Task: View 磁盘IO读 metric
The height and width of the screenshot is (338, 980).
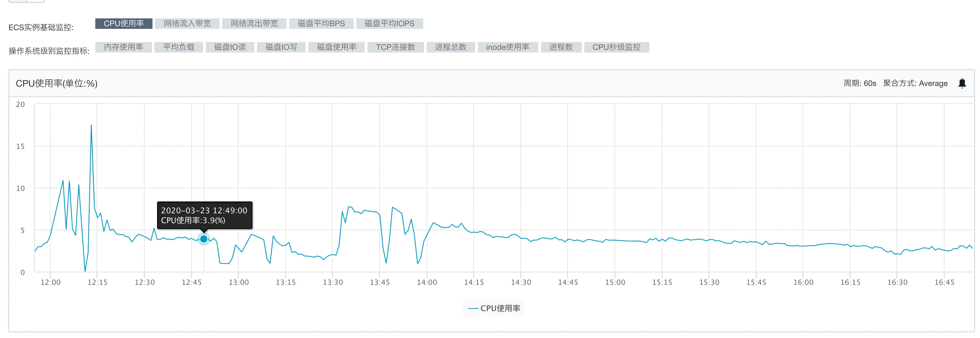Action: [x=230, y=47]
